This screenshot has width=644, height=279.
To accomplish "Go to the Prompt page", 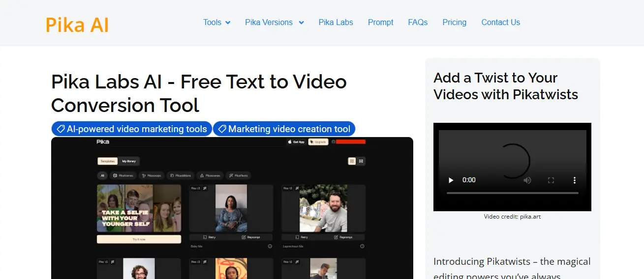I will pyautogui.click(x=381, y=22).
